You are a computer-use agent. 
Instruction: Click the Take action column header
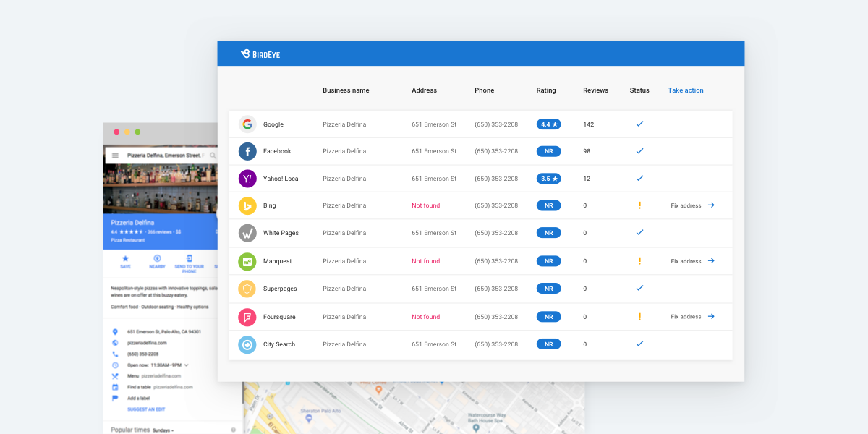pyautogui.click(x=685, y=90)
